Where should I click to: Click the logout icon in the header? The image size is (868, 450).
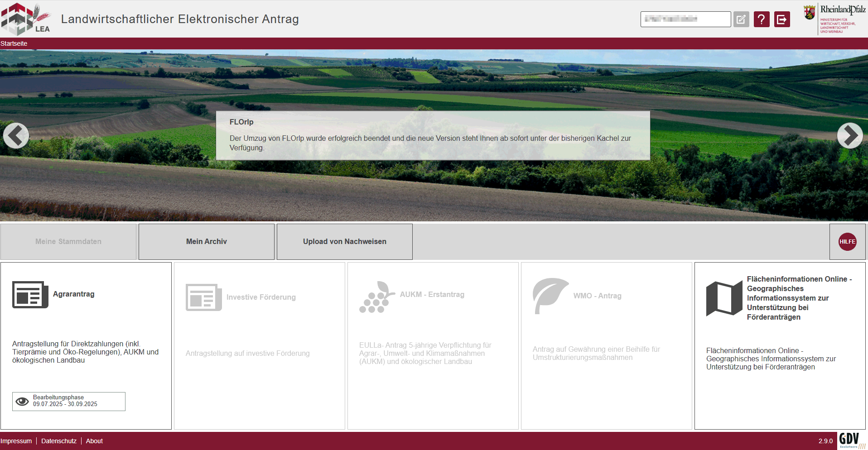point(782,19)
